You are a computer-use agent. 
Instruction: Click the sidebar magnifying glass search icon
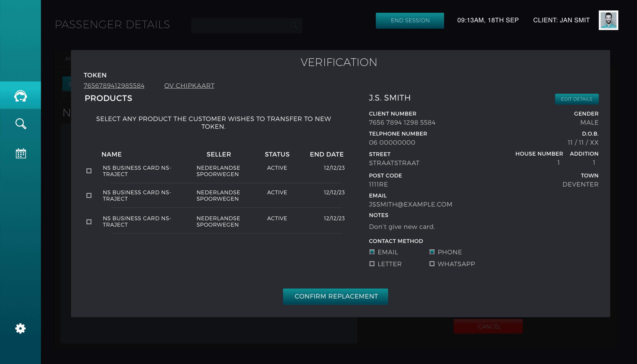coord(20,124)
